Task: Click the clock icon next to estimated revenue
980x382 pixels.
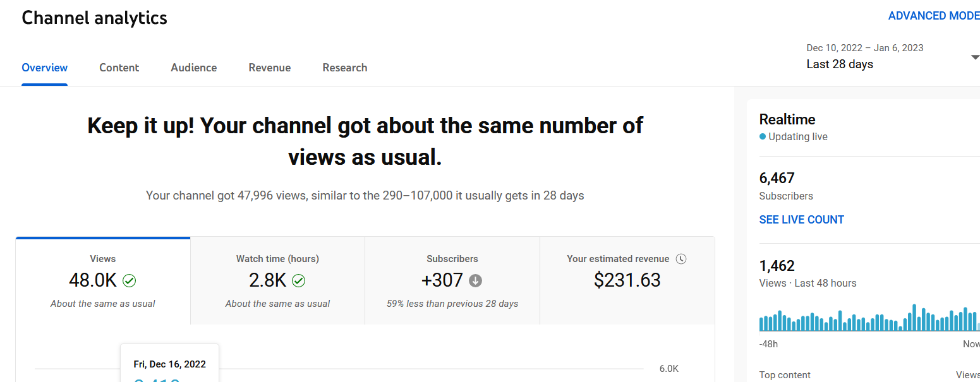Action: [x=681, y=259]
